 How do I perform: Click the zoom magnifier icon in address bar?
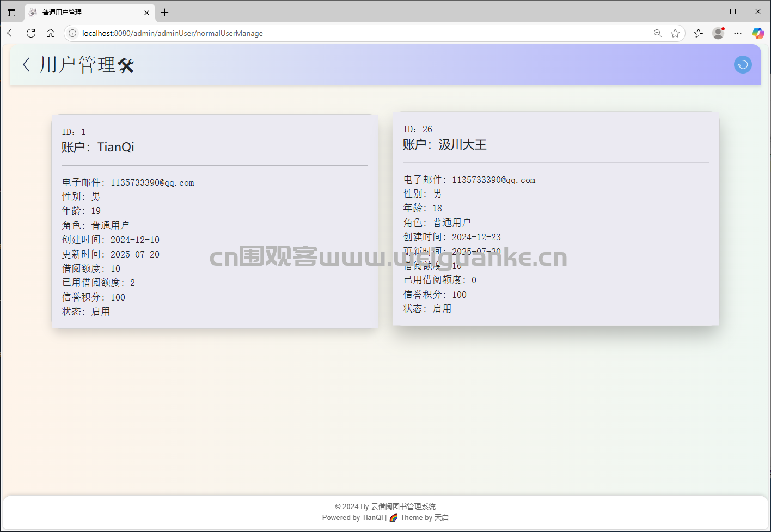pyautogui.click(x=658, y=33)
